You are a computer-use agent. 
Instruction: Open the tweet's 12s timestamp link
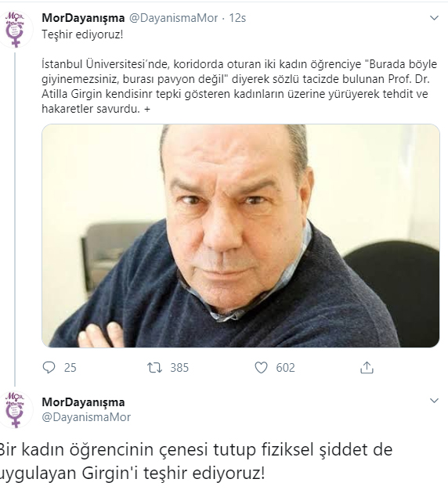coord(237,18)
